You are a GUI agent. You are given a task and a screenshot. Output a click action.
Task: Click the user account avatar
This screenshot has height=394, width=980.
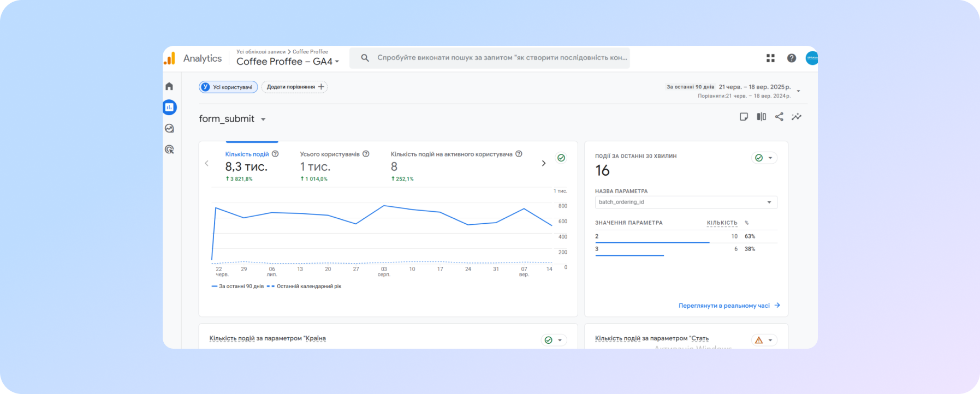(x=811, y=58)
